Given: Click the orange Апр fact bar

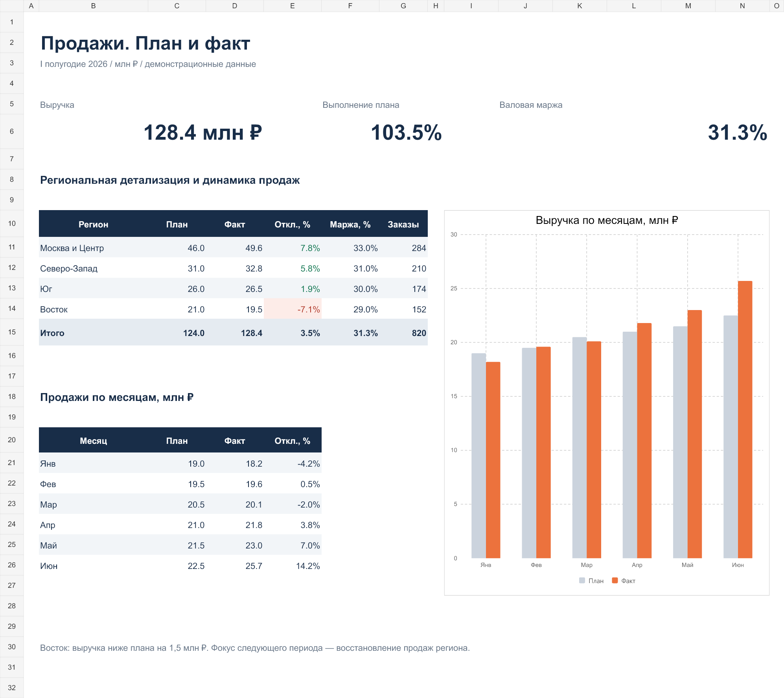Looking at the screenshot, I should tap(644, 441).
